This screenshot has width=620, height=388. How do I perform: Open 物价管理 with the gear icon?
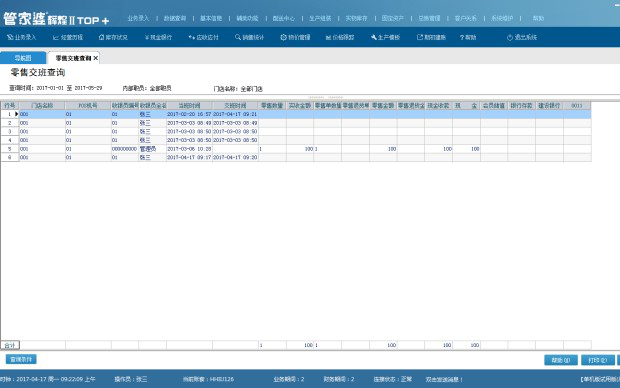(295, 37)
